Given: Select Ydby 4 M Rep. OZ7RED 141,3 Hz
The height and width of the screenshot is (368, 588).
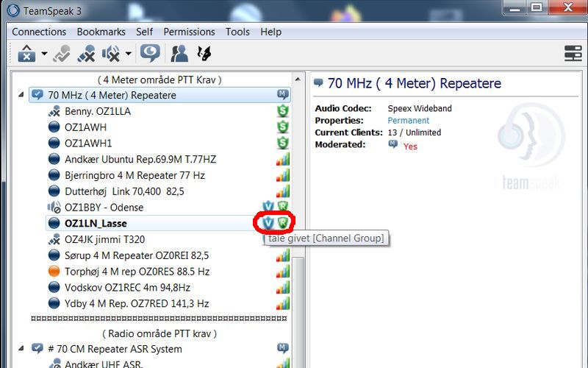Looking at the screenshot, I should (137, 303).
